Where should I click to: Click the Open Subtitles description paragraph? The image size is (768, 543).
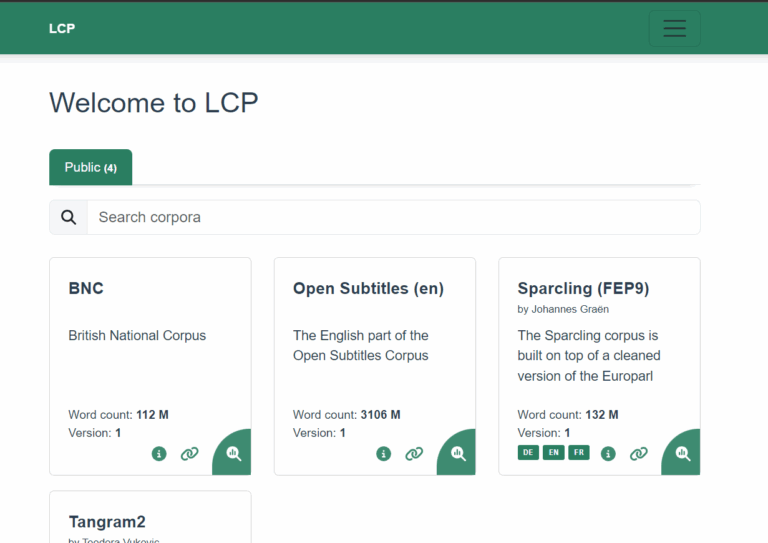361,346
